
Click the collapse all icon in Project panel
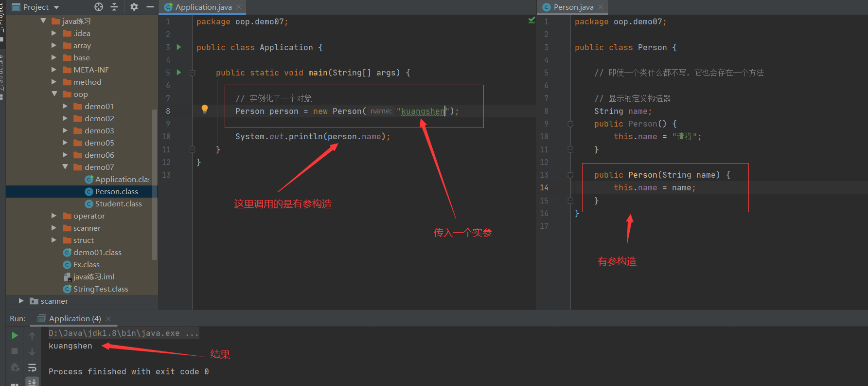(x=115, y=7)
